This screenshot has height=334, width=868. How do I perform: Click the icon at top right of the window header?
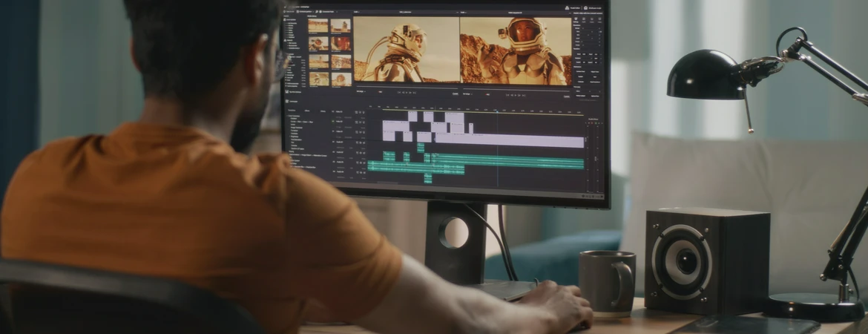(x=585, y=8)
